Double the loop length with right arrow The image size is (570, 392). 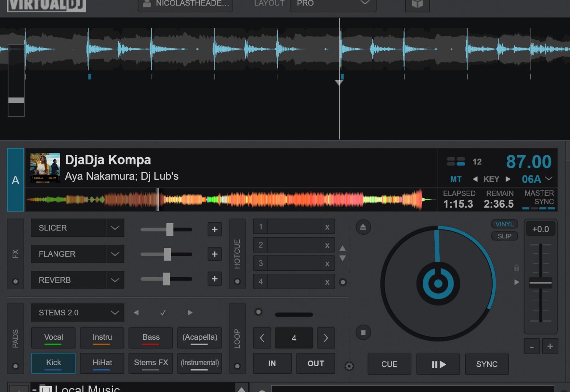coord(326,338)
